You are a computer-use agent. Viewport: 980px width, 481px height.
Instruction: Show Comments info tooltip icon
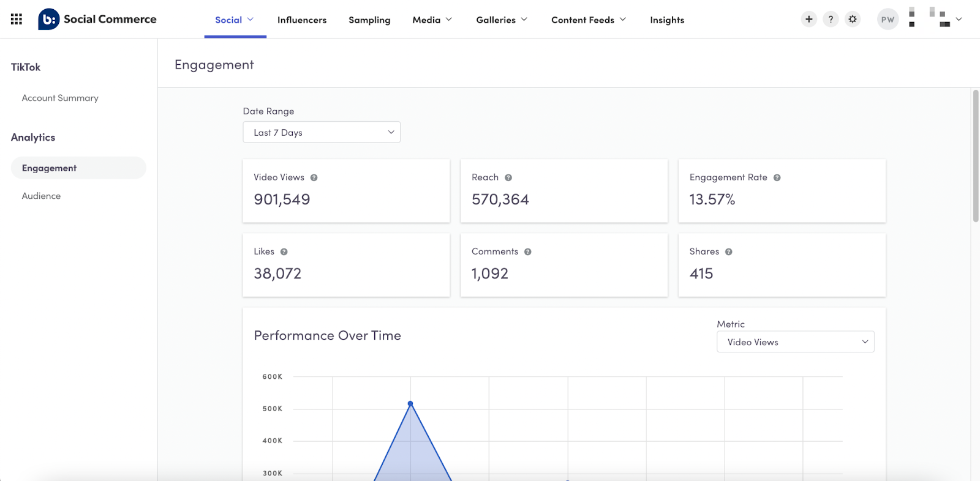coord(528,252)
